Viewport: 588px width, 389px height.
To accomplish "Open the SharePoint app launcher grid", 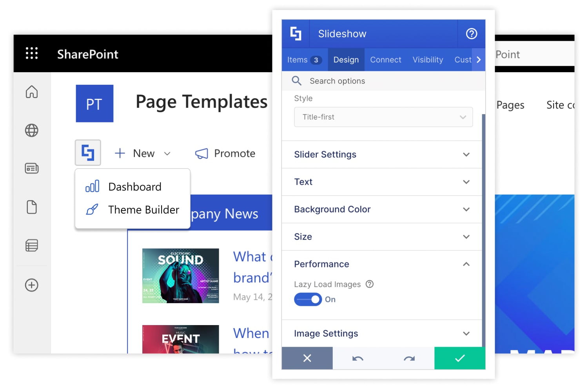I will pyautogui.click(x=32, y=53).
